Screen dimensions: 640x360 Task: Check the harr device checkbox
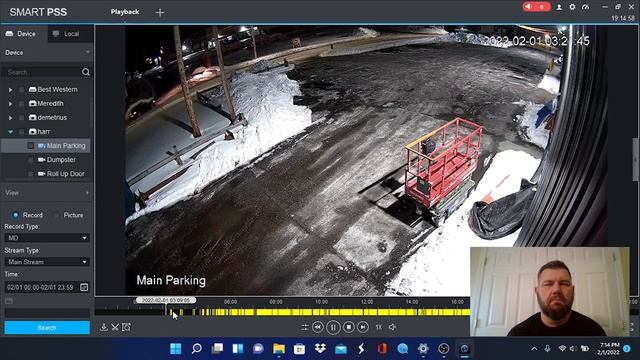pyautogui.click(x=22, y=132)
